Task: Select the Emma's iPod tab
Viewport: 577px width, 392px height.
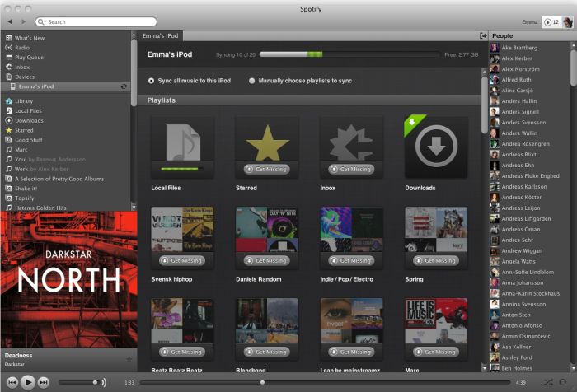Action: pyautogui.click(x=160, y=36)
